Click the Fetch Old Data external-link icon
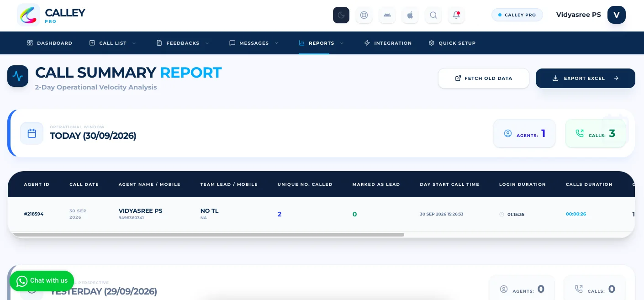 click(x=458, y=78)
